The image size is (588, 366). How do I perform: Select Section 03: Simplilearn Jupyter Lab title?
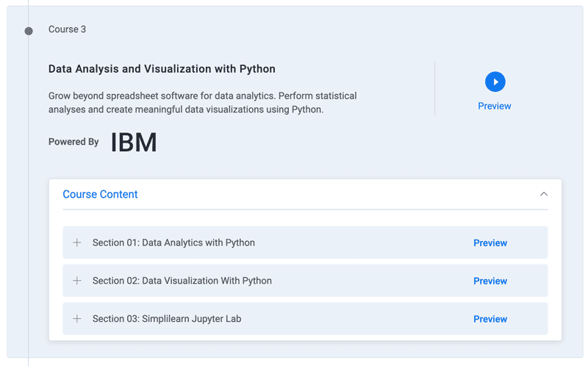click(167, 319)
